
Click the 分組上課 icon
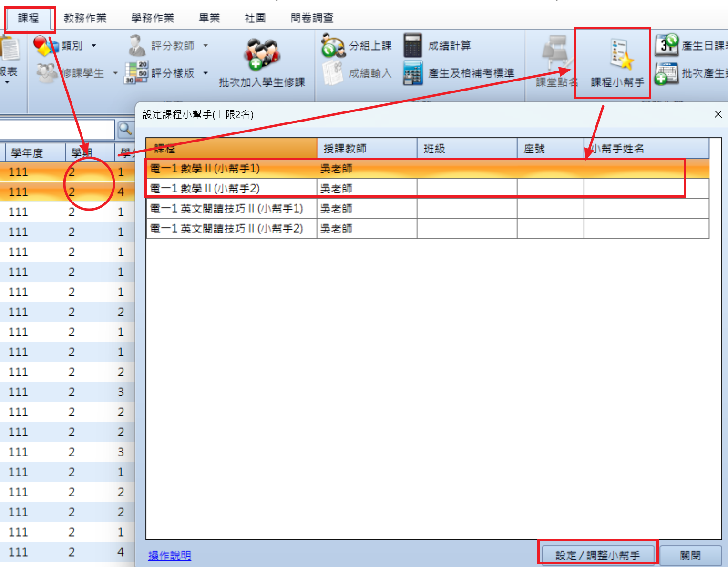pyautogui.click(x=333, y=45)
